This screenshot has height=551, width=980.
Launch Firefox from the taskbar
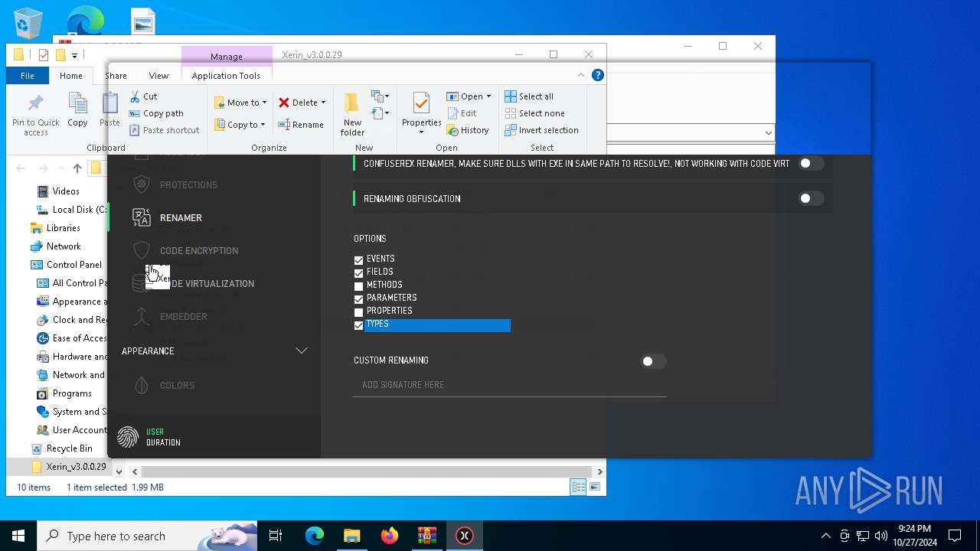(x=390, y=536)
